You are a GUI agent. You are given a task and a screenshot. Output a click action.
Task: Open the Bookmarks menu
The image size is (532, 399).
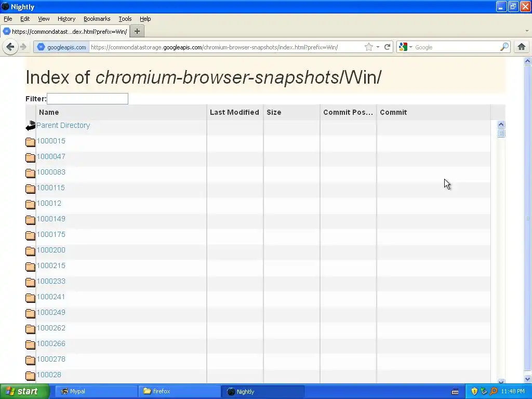pos(97,19)
